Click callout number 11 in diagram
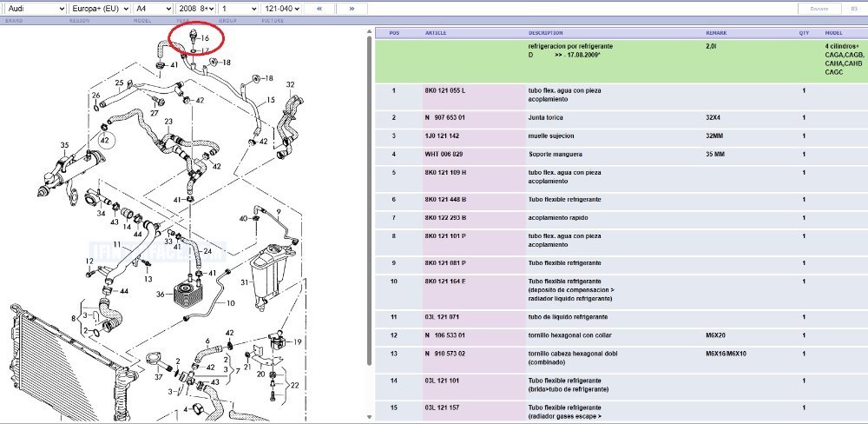The width and height of the screenshot is (868, 424). pyautogui.click(x=117, y=244)
